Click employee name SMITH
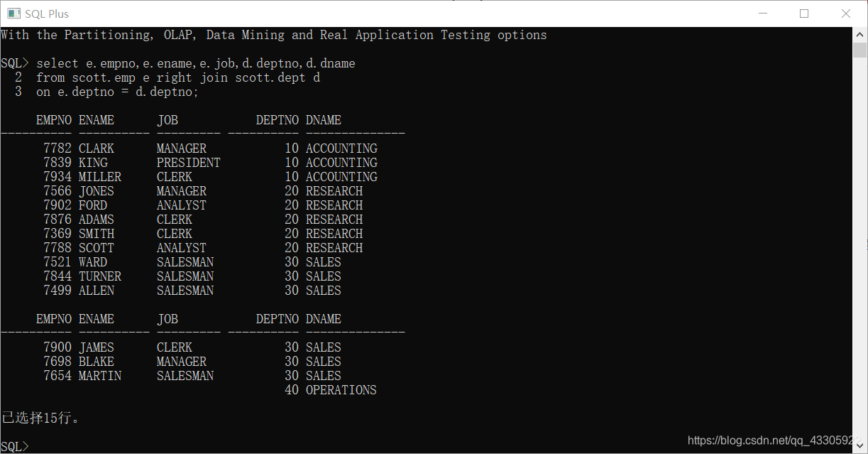This screenshot has width=868, height=454. click(97, 234)
